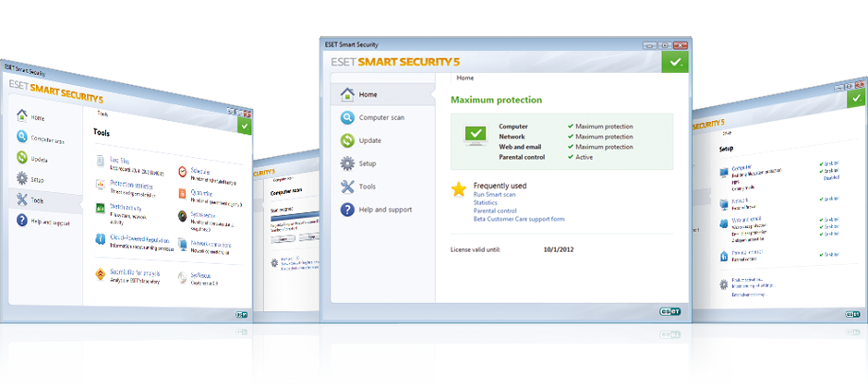868x386 pixels.
Task: Open Home in the front window sidebar
Action: click(382, 95)
